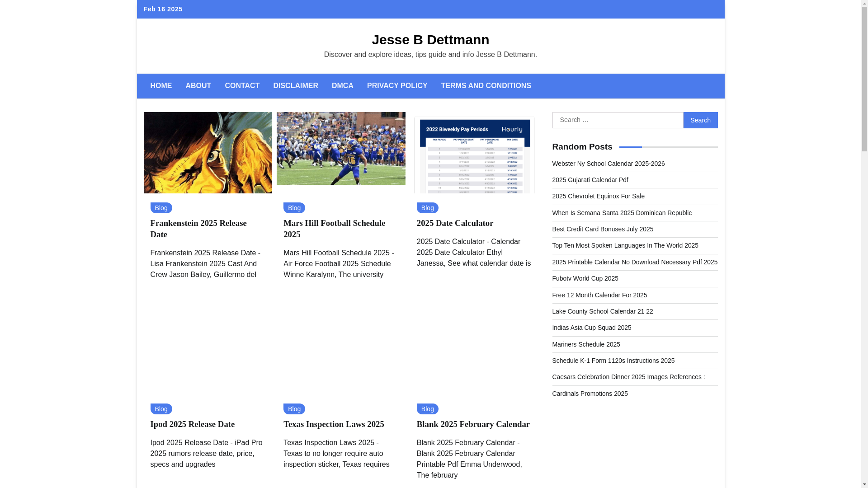
Task: Open 2025 Gujarati Calendar Pdf post
Action: point(590,180)
